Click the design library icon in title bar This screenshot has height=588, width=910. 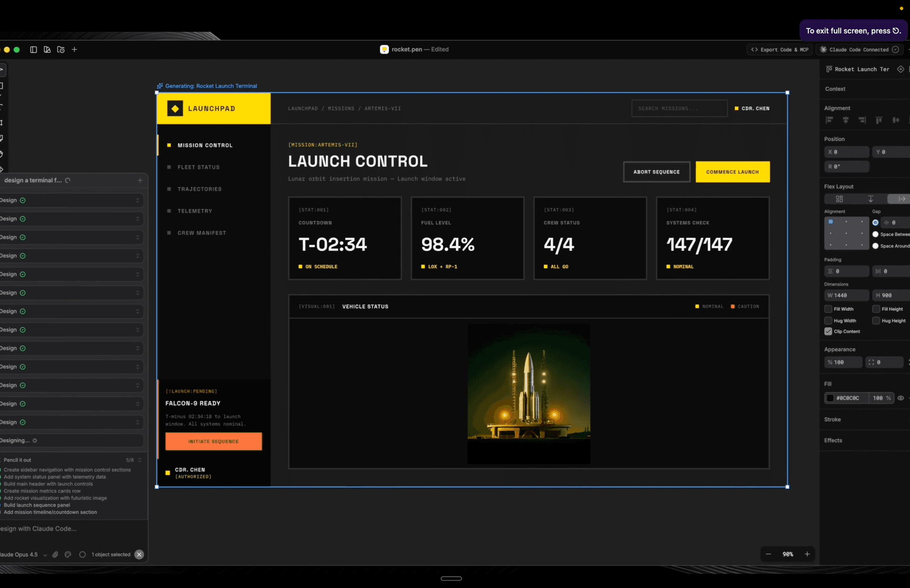pos(47,50)
